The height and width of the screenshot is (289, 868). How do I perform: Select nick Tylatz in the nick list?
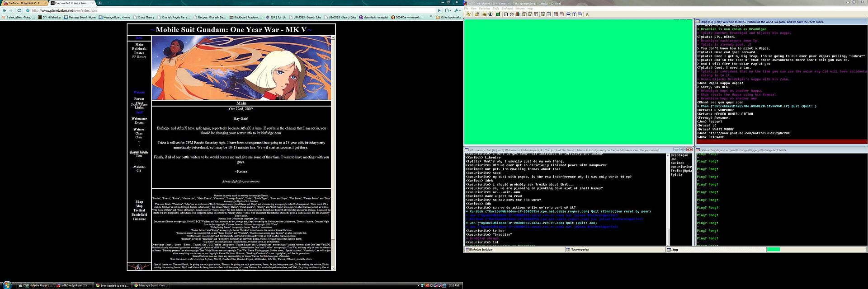coord(677,174)
